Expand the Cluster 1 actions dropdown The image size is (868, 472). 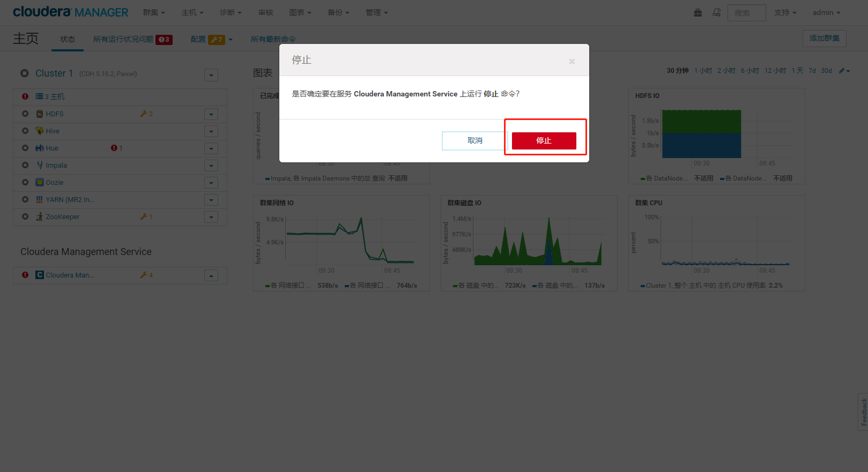point(211,75)
